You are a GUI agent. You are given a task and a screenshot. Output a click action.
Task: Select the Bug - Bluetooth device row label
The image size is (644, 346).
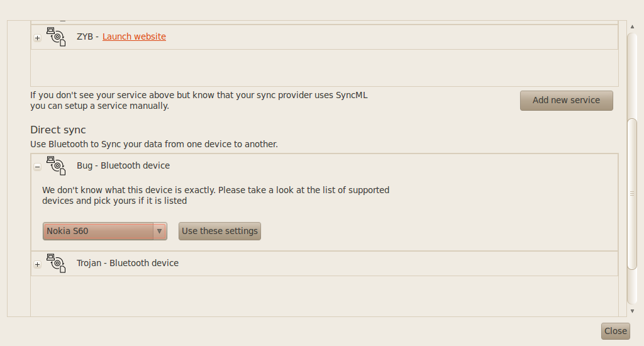[x=123, y=165]
